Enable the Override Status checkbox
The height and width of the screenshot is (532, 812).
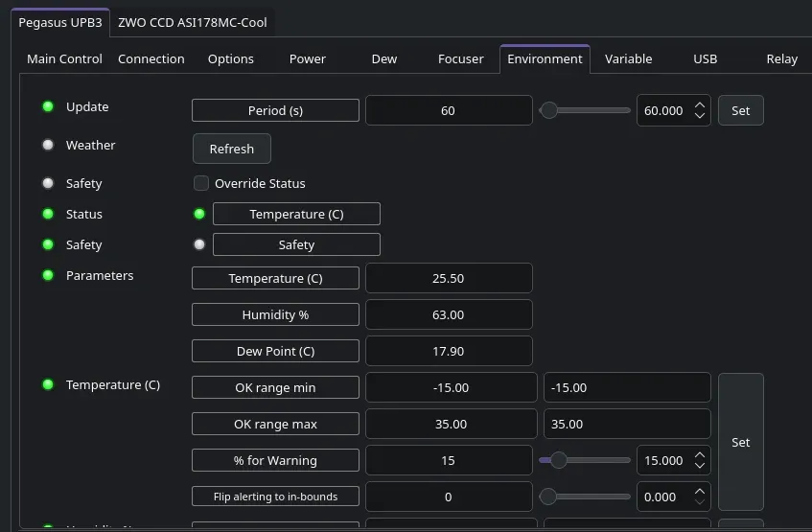(x=201, y=183)
